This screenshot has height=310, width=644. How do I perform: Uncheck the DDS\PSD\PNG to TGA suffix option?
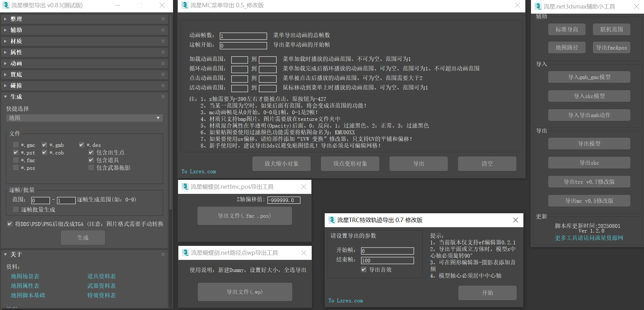coord(10,224)
